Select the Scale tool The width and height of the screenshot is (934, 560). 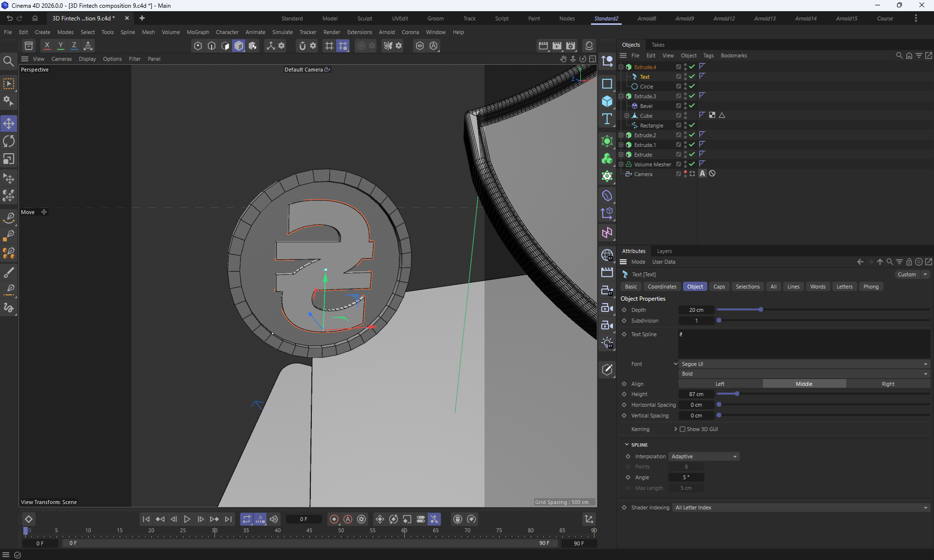(9, 159)
